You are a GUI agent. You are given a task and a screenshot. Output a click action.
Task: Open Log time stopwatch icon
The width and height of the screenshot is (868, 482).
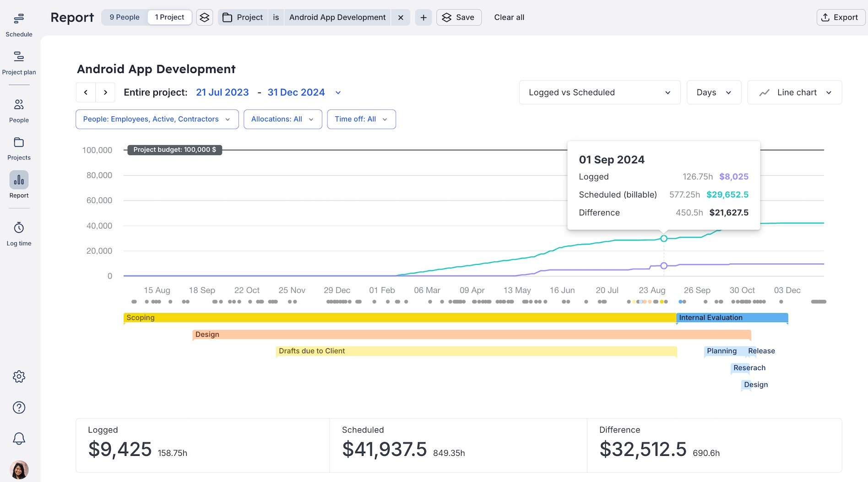click(x=19, y=234)
